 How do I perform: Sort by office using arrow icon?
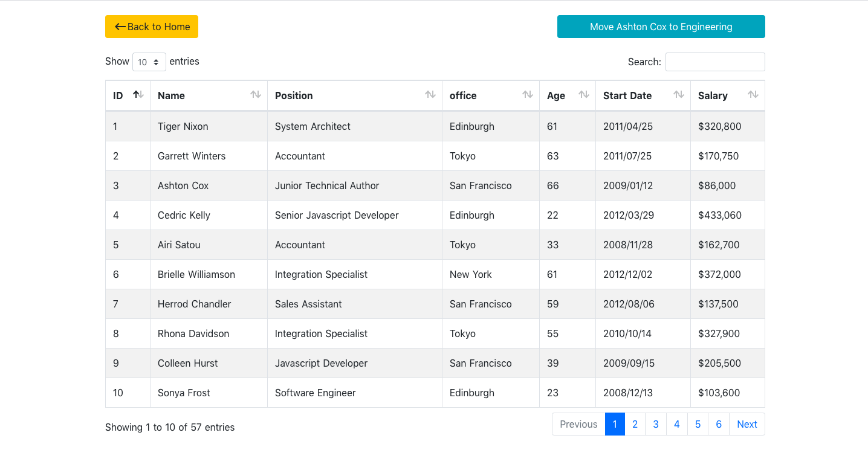pyautogui.click(x=528, y=95)
